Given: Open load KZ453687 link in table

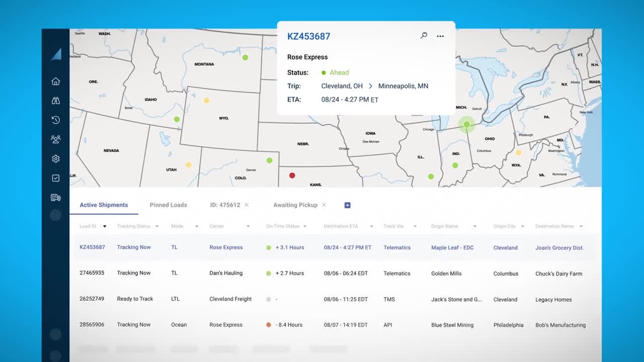Looking at the screenshot, I should [x=92, y=247].
